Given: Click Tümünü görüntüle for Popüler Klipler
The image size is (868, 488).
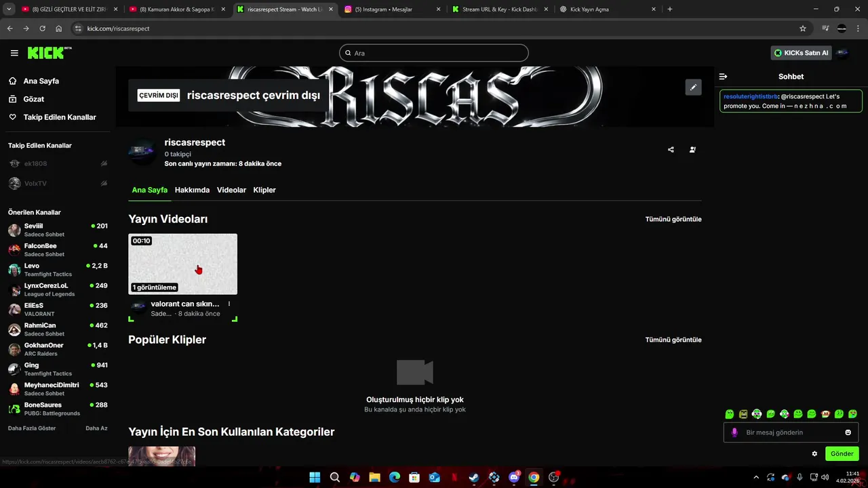Looking at the screenshot, I should point(673,340).
